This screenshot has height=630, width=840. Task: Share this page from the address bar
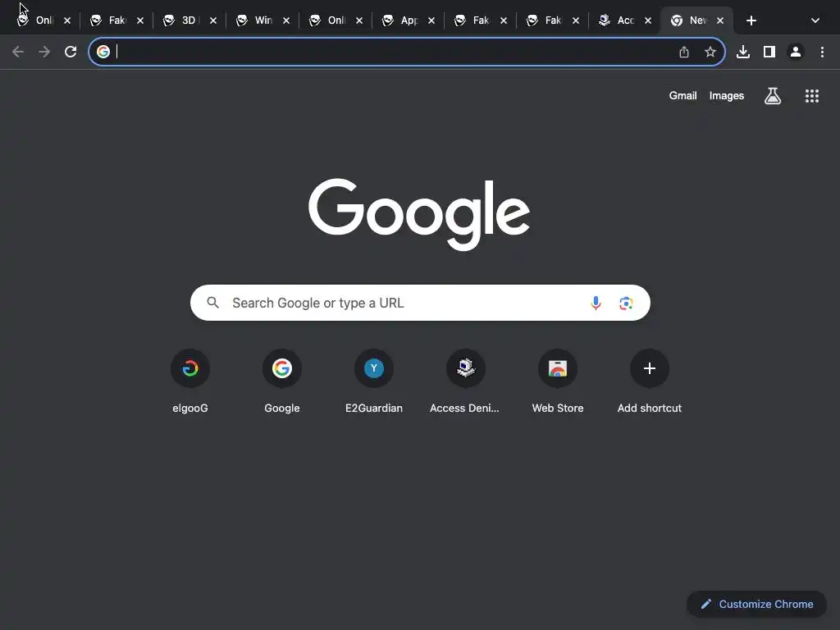tap(684, 52)
